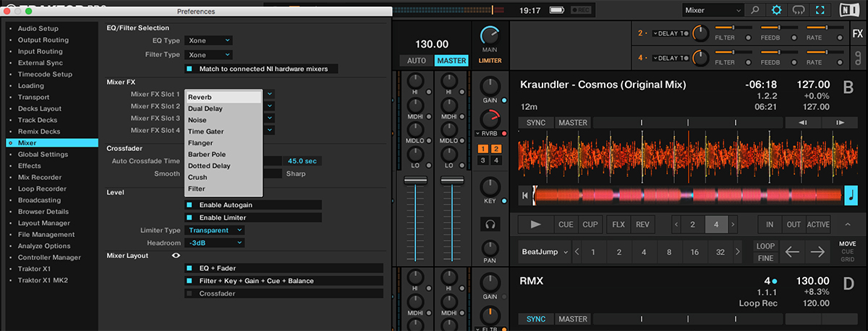The width and height of the screenshot is (868, 331).
Task: Start playback on Deck B
Action: coord(535,224)
